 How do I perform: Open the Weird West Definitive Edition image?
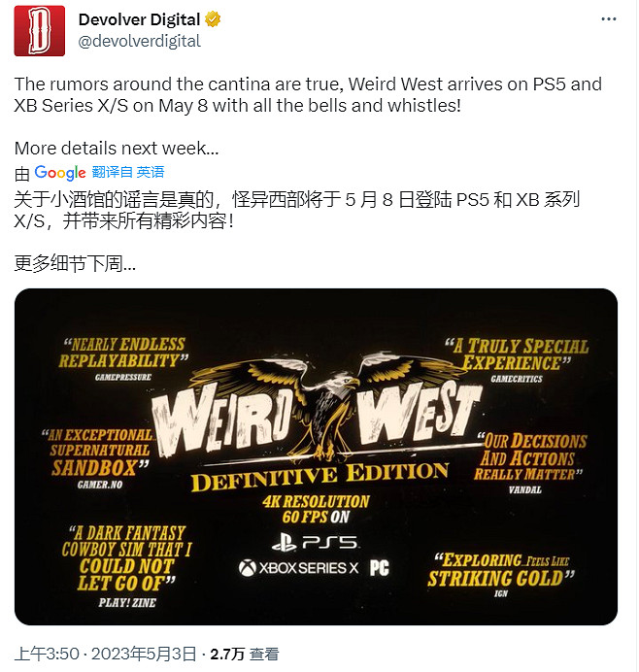tap(316, 456)
